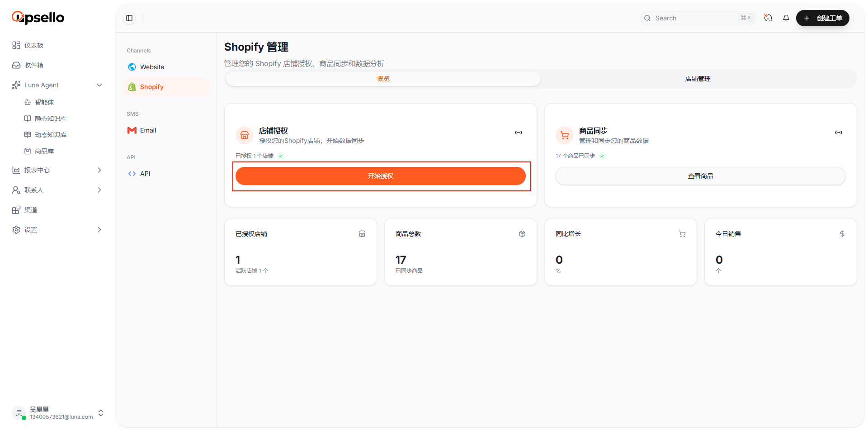This screenshot has height=431, width=868.
Task: Click store icon on 已授权店铺 card
Action: [x=362, y=234]
